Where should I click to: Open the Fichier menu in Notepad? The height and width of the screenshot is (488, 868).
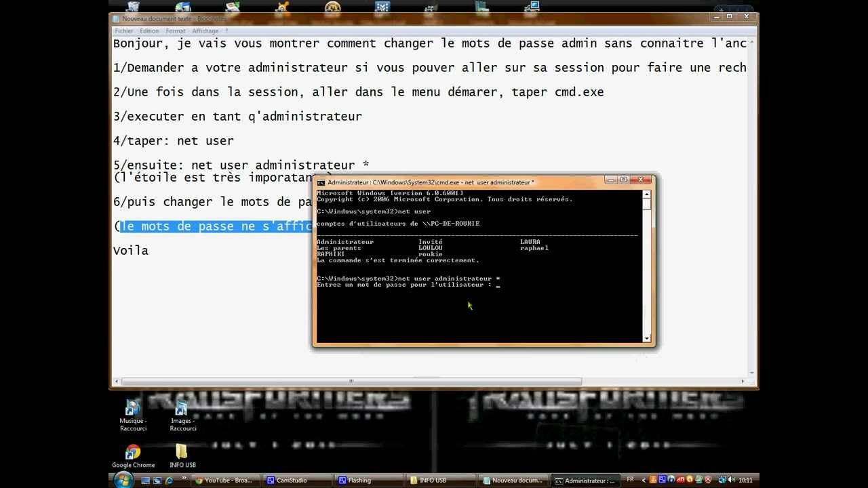124,31
